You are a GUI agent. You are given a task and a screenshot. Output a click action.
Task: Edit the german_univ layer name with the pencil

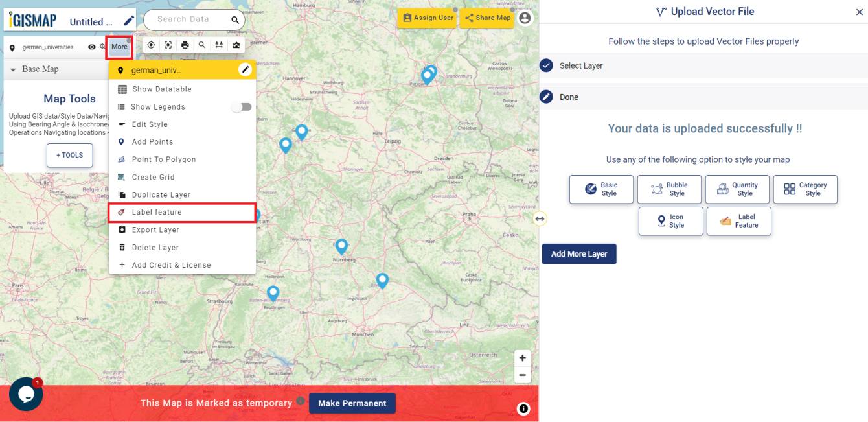(x=244, y=69)
